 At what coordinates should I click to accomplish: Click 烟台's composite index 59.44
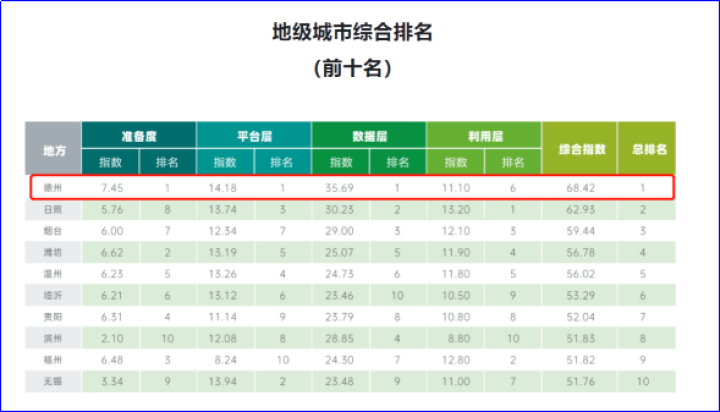coord(580,231)
